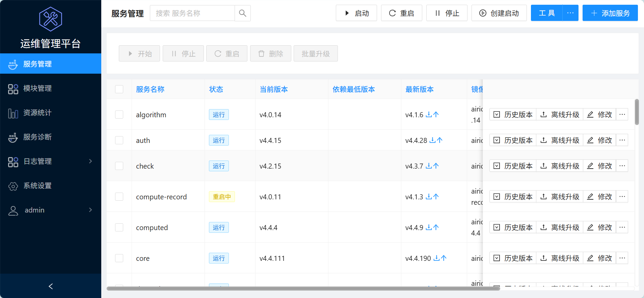This screenshot has height=298, width=644.
Task: Click the 批量升级 button
Action: pyautogui.click(x=316, y=53)
